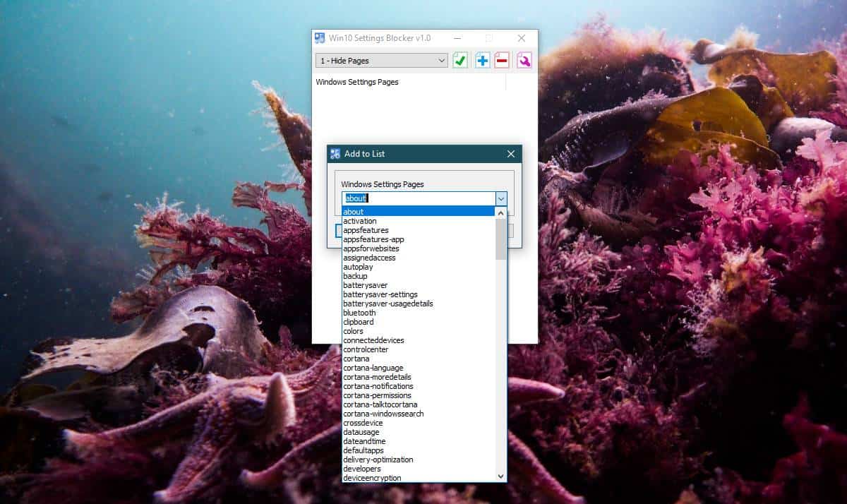This screenshot has width=847, height=504.
Task: Select 'about' in the dropdown list
Action: [x=419, y=212]
